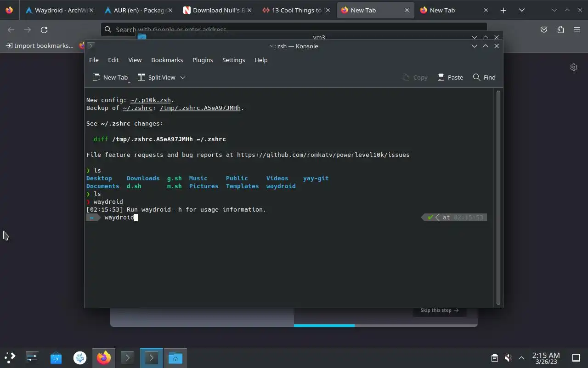Click the Konsole window icon in title bar
This screenshot has height=368, width=588.
(90, 46)
